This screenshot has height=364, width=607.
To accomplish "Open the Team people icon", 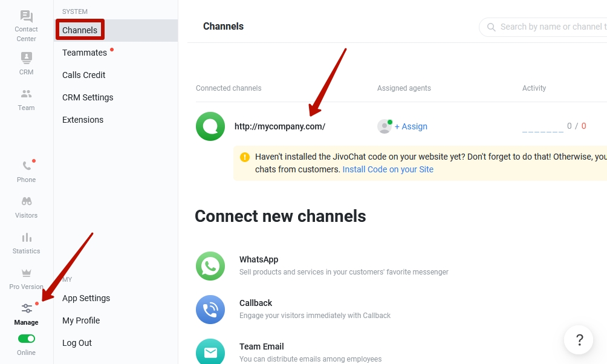I will [x=27, y=94].
